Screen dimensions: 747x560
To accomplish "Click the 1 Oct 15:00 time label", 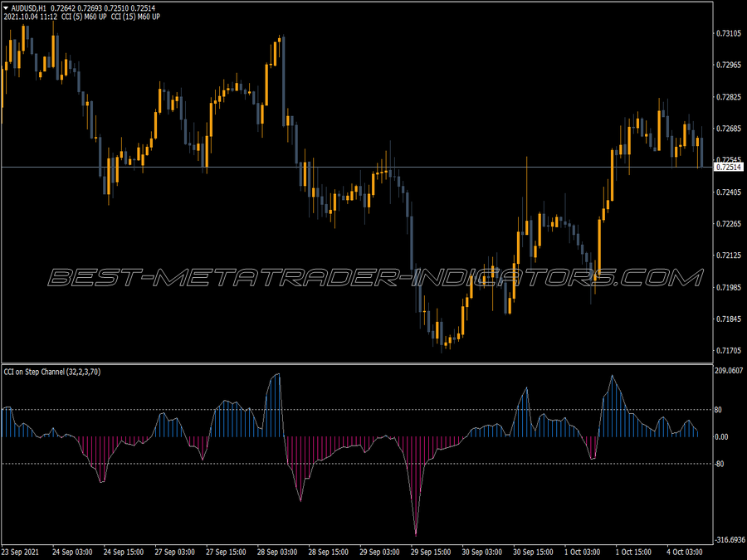I will point(633,552).
